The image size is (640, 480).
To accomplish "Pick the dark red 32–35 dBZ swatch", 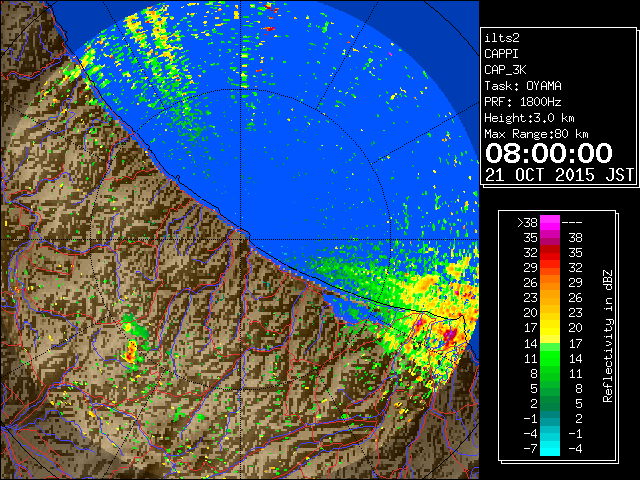I will pyautogui.click(x=550, y=253).
